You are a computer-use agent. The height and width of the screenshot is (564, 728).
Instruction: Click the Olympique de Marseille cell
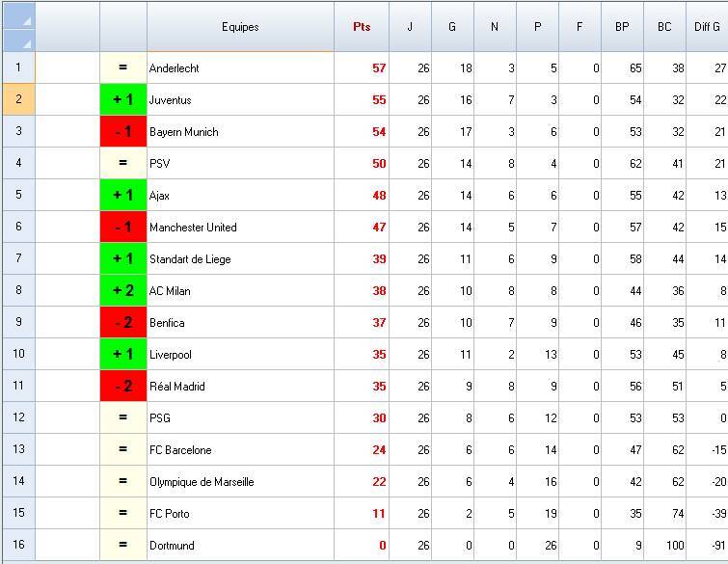[x=240, y=482]
